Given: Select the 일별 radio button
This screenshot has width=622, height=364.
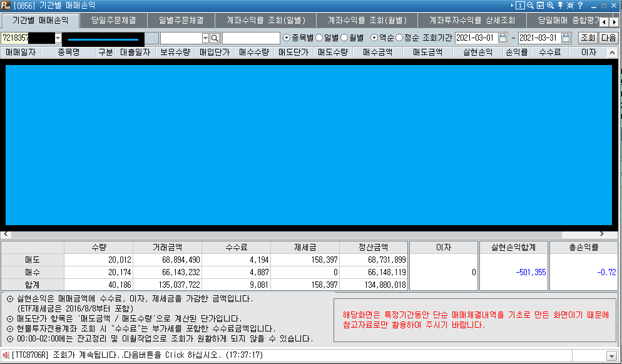Looking at the screenshot, I should click(319, 38).
